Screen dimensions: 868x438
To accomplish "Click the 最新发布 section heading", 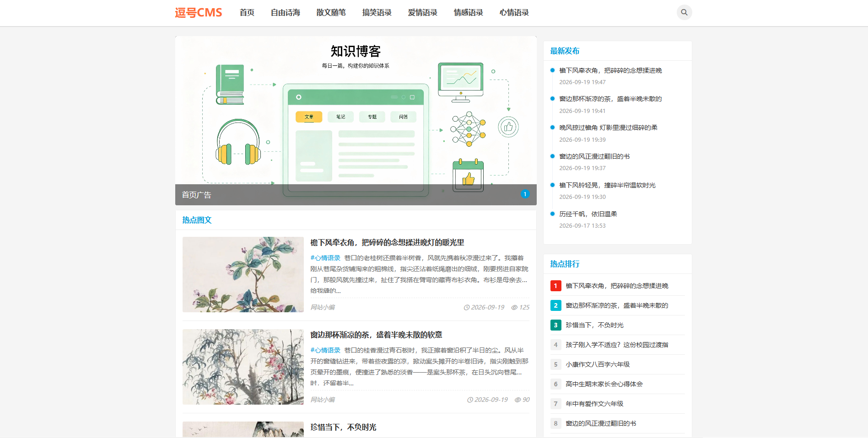I will [x=565, y=51].
